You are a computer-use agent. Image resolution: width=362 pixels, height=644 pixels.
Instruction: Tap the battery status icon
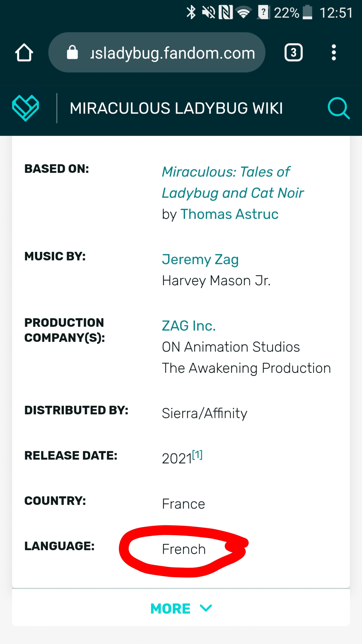[x=307, y=13]
